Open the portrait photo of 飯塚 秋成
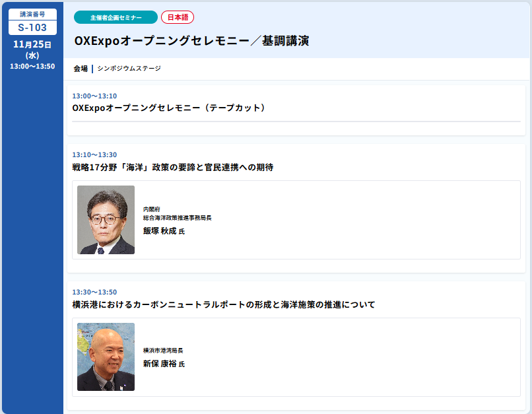The image size is (532, 414). 106,220
